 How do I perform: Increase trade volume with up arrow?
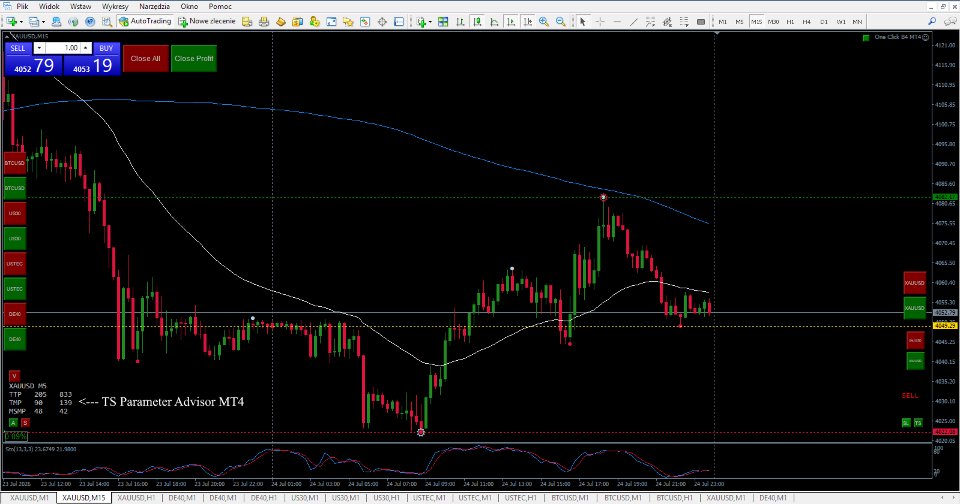tap(86, 48)
